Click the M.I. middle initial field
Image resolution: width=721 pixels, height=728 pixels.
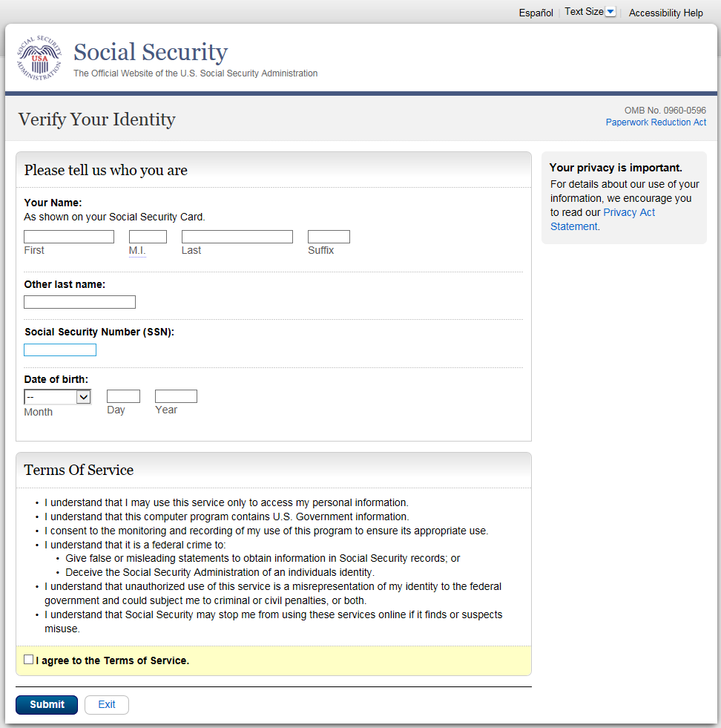pos(148,237)
